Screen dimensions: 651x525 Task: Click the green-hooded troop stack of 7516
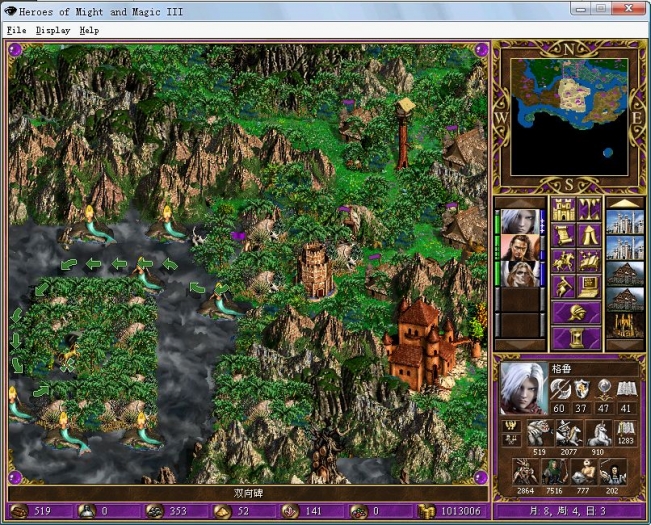coord(554,472)
